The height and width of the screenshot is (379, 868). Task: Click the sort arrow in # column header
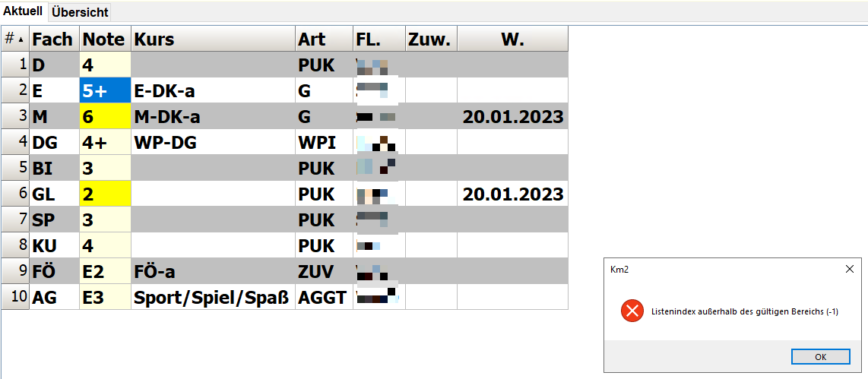click(x=21, y=39)
